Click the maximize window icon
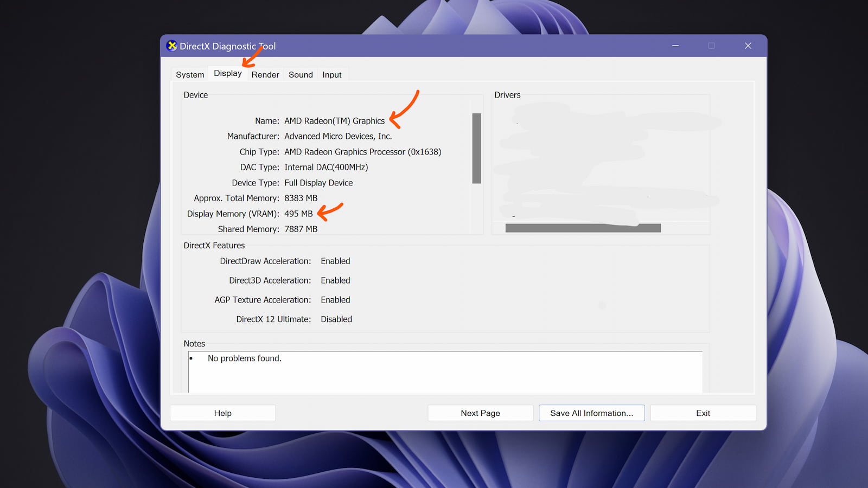 [711, 46]
